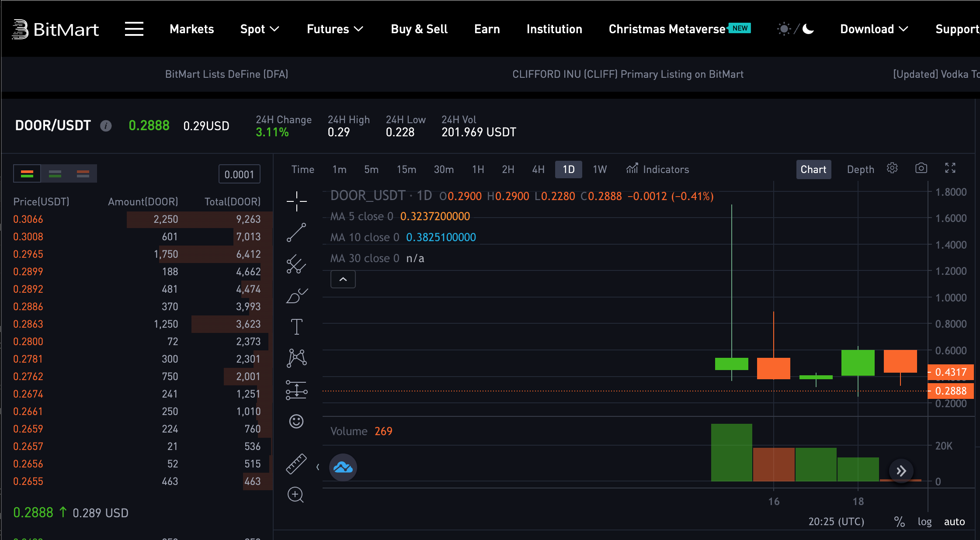Select the XABCD pattern tool
This screenshot has width=980, height=540.
[297, 358]
